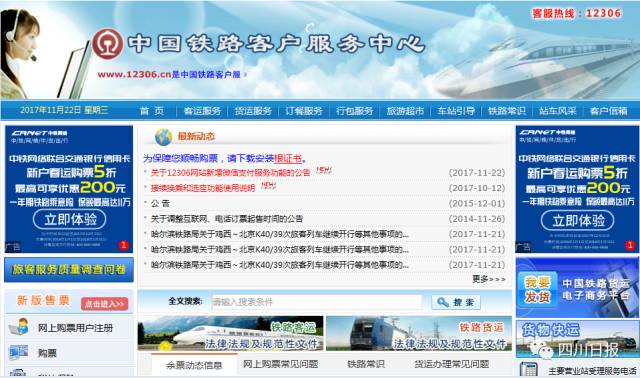
Task: Open the 12306 微信支付 announcement link
Action: coord(231,173)
